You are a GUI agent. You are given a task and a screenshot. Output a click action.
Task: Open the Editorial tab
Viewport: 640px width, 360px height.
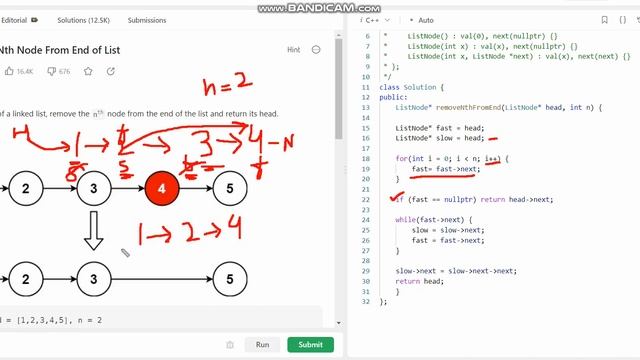pos(19,20)
